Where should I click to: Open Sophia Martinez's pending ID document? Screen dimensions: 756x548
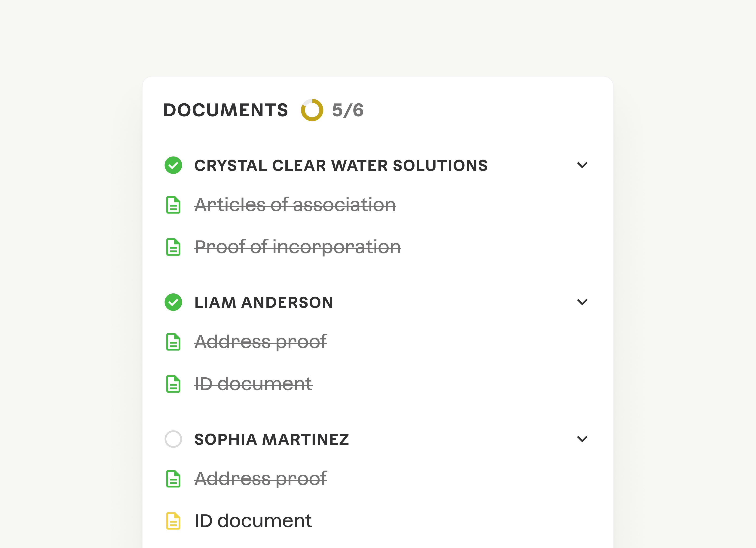[x=253, y=521]
